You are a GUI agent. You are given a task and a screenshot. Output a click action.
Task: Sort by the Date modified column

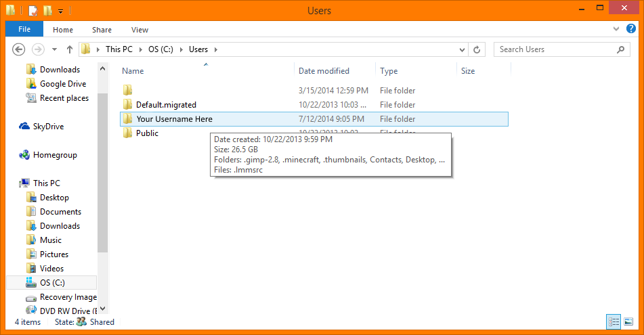tap(324, 71)
